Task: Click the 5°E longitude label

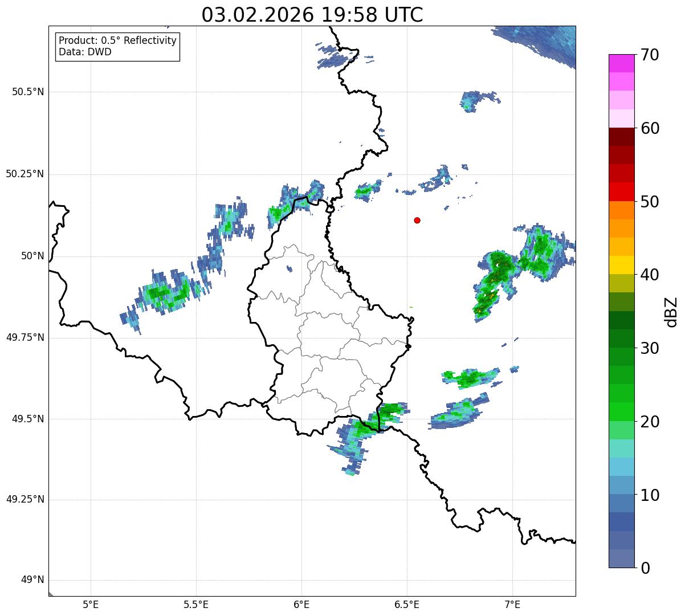Action: click(91, 605)
